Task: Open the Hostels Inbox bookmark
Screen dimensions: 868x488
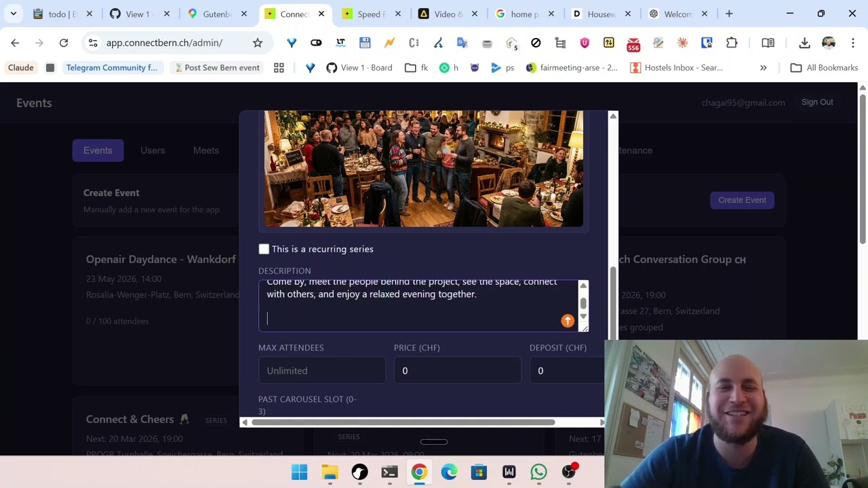Action: (676, 68)
